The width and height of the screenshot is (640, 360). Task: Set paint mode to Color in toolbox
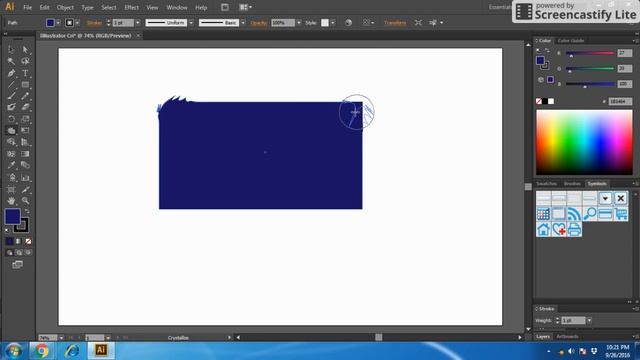coord(9,241)
